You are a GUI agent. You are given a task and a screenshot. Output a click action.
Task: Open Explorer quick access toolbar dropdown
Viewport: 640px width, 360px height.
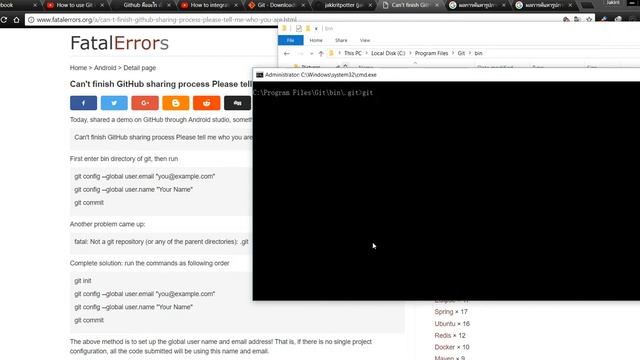(316, 29)
